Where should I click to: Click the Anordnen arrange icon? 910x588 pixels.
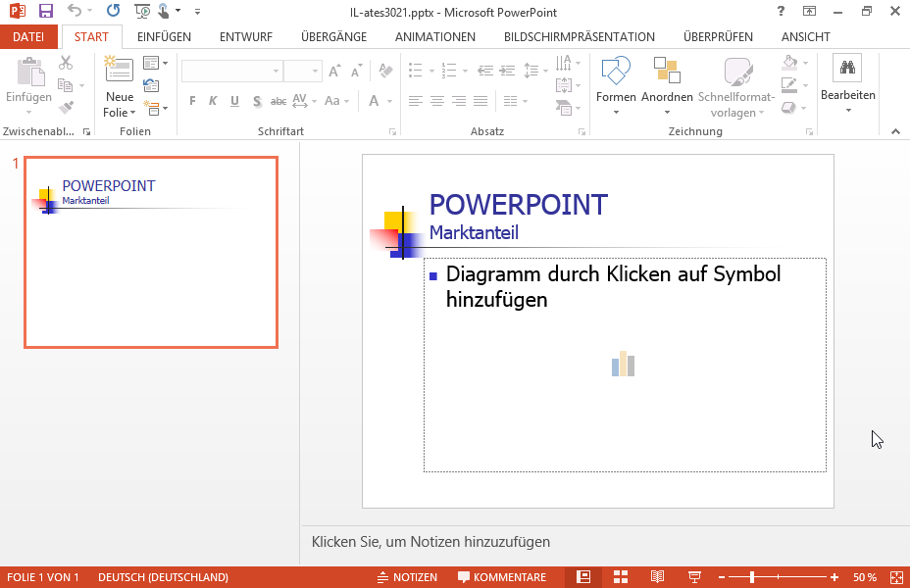pyautogui.click(x=667, y=70)
